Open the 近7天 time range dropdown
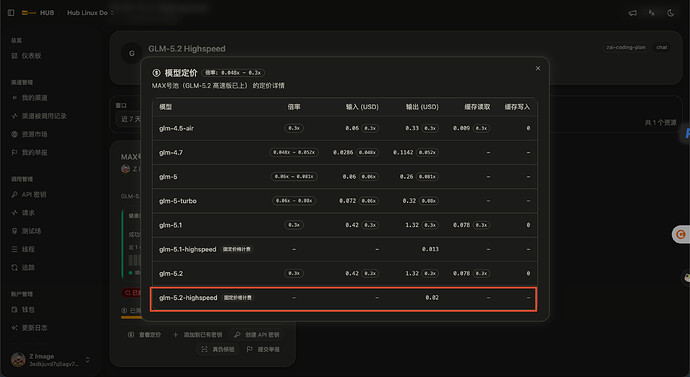Screen dimensions: 690x377 [128, 119]
